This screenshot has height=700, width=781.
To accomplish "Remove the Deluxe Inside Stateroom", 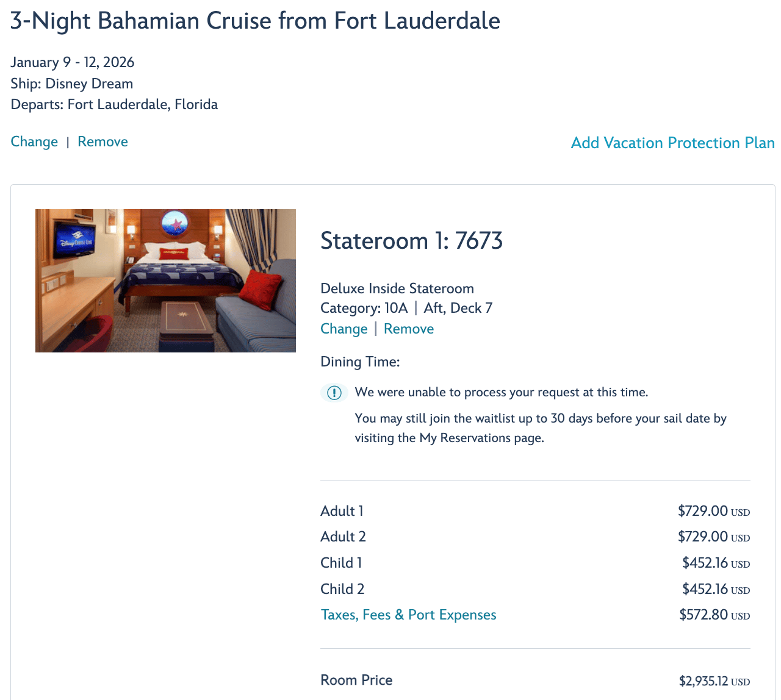I will 409,329.
